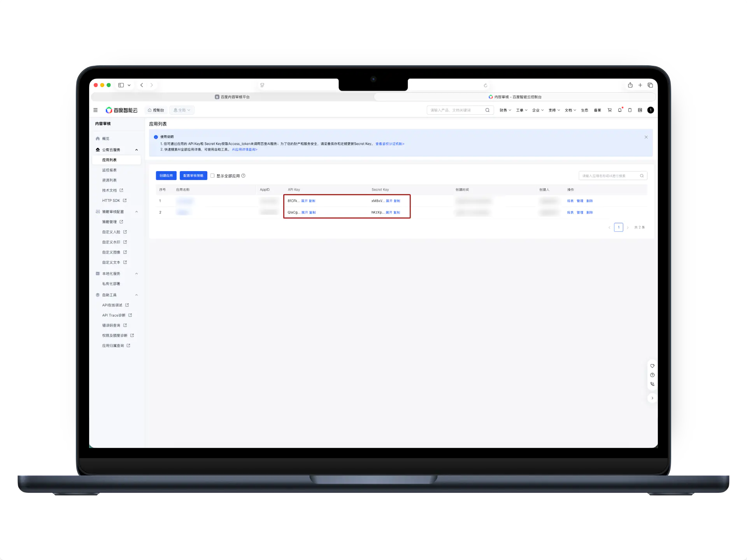
Task: Switch to the 内容审核 - 百度智能云控制台 tab
Action: 515,97
